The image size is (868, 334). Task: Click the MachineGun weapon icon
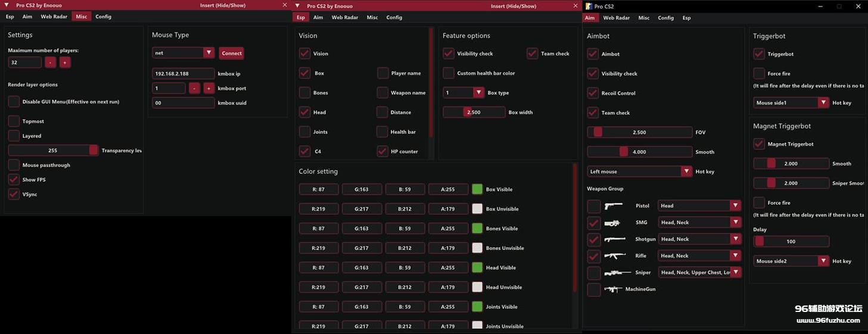coord(613,289)
